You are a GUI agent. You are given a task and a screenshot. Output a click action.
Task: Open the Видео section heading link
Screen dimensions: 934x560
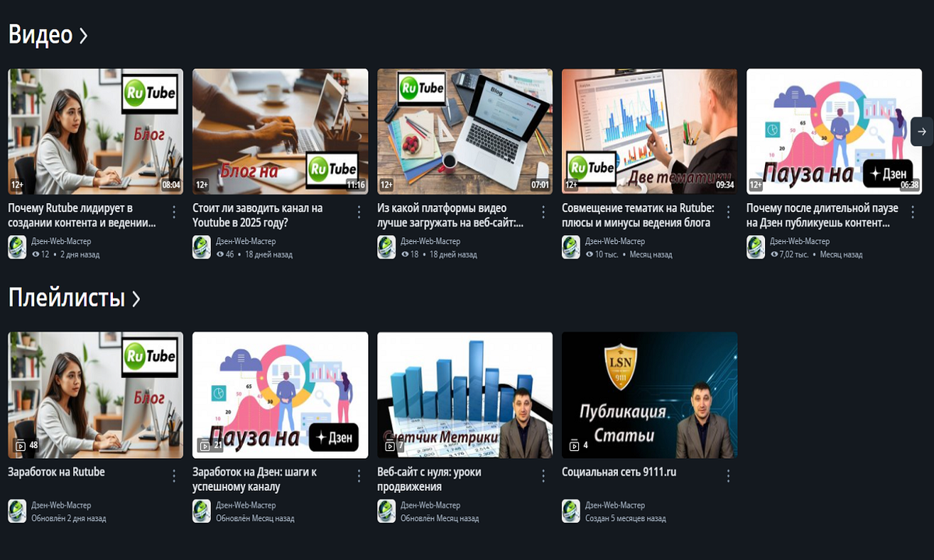(47, 35)
